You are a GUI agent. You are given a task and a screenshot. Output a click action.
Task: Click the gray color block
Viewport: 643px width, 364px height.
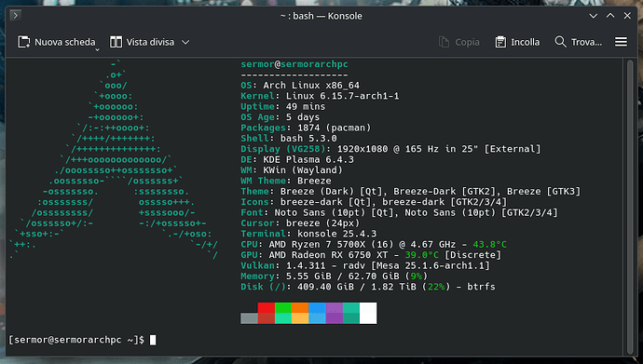click(x=249, y=318)
